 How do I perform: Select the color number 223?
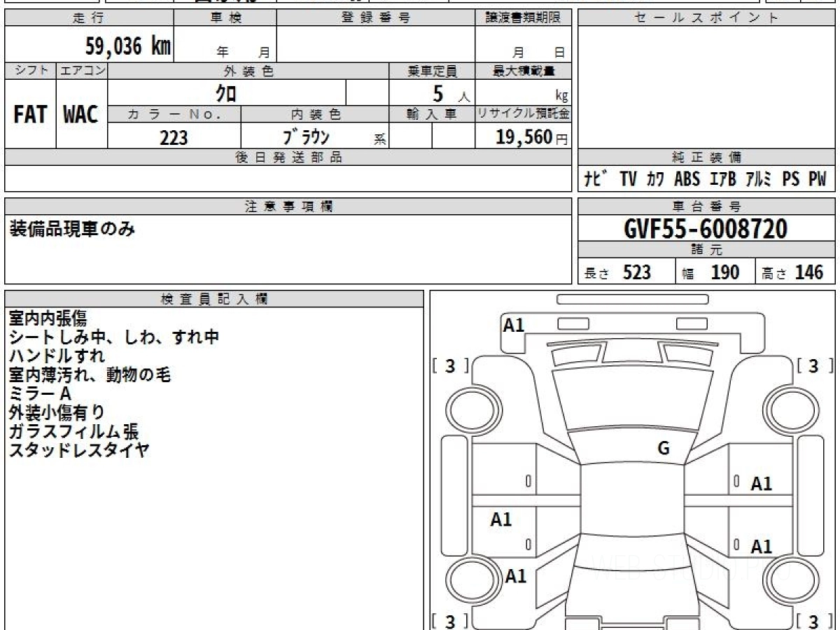tap(174, 137)
